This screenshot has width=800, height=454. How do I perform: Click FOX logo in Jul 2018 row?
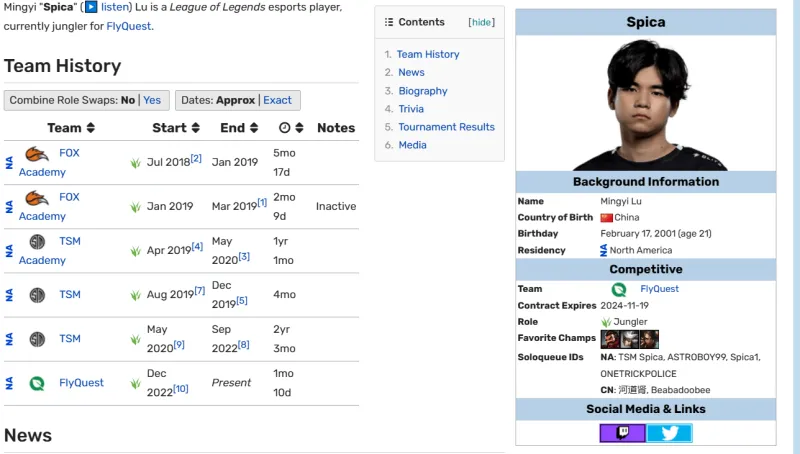pos(37,154)
